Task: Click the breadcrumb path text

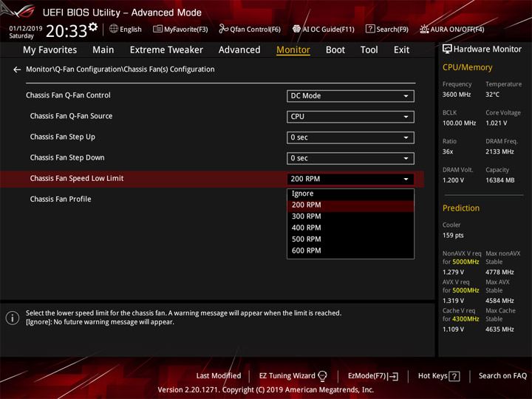Action: (120, 69)
